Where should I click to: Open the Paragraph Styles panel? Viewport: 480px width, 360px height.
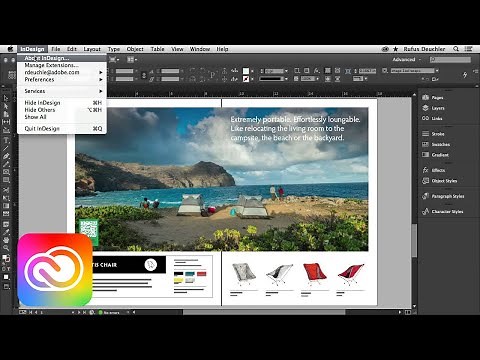(443, 196)
